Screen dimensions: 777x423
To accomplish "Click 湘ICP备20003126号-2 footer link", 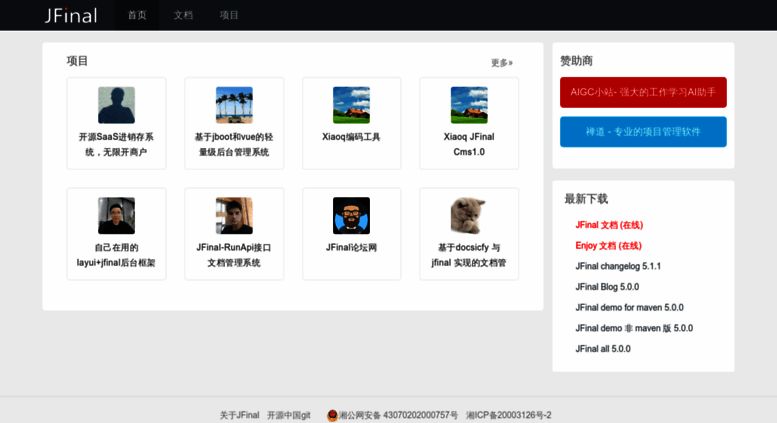I will 509,415.
